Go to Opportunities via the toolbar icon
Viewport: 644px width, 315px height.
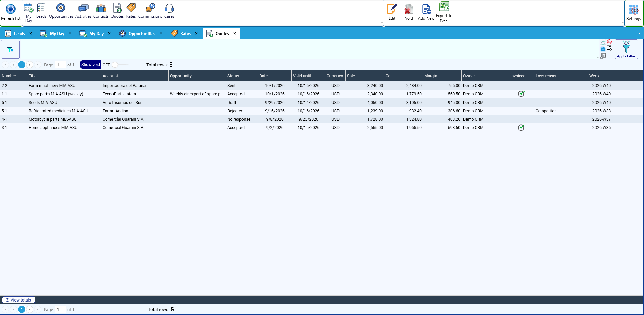coord(61,11)
